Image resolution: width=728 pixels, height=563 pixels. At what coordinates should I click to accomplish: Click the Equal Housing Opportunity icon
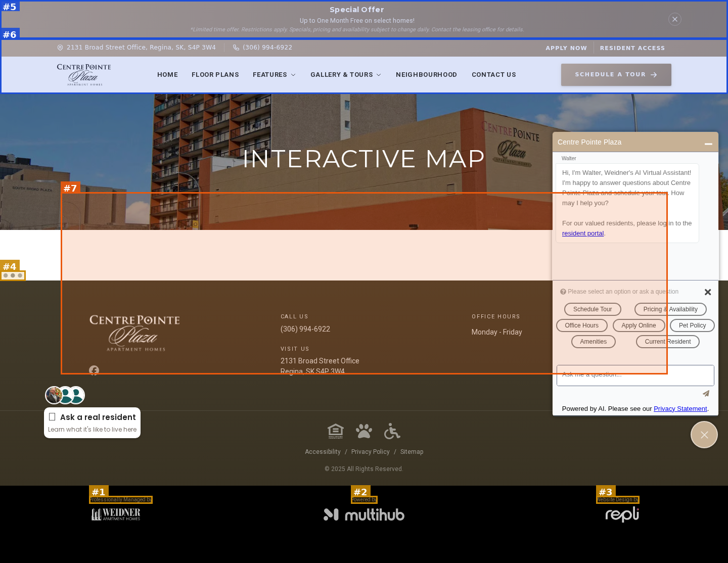[x=336, y=431]
